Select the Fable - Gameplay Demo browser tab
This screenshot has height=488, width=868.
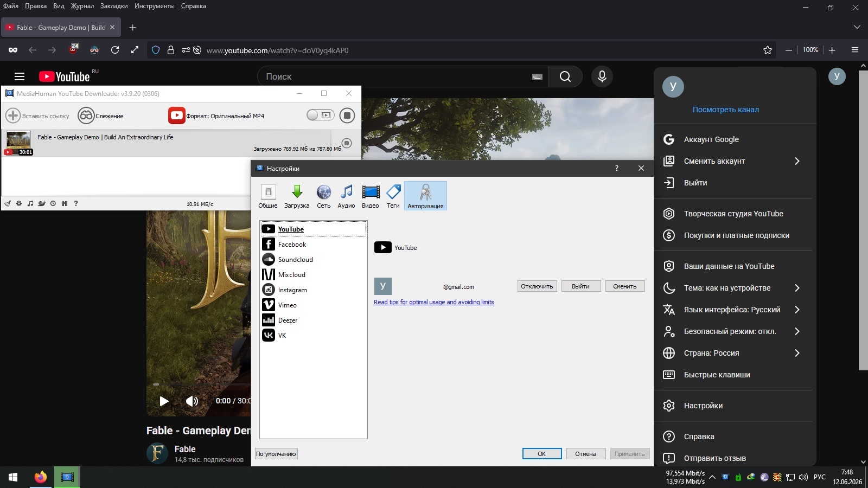pos(61,27)
